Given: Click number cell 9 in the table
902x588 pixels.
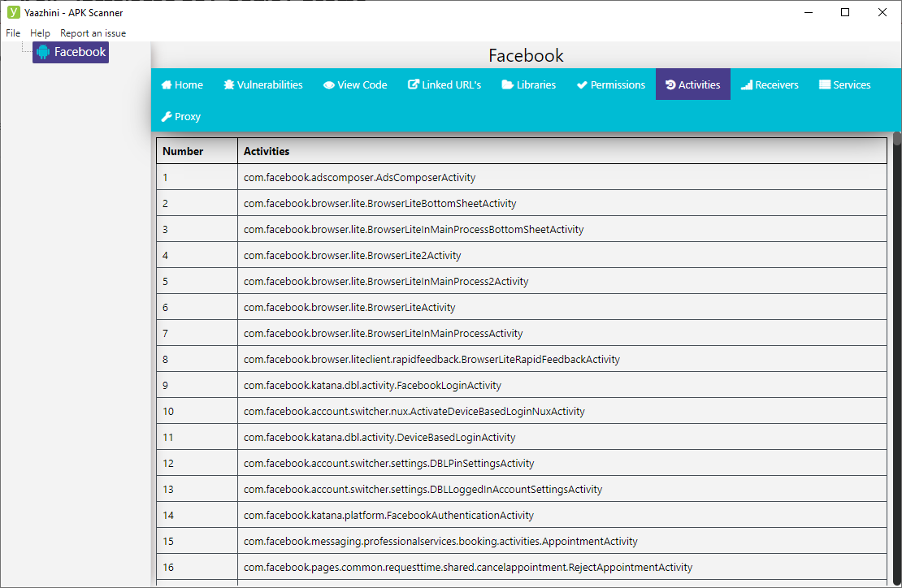Looking at the screenshot, I should click(x=197, y=384).
